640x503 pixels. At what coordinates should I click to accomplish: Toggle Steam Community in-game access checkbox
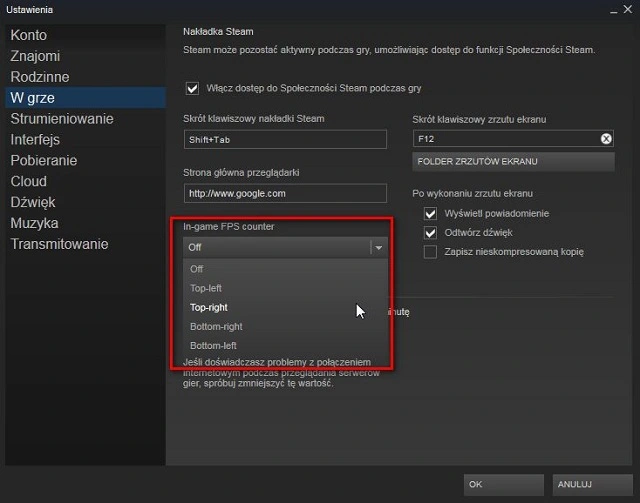click(193, 88)
